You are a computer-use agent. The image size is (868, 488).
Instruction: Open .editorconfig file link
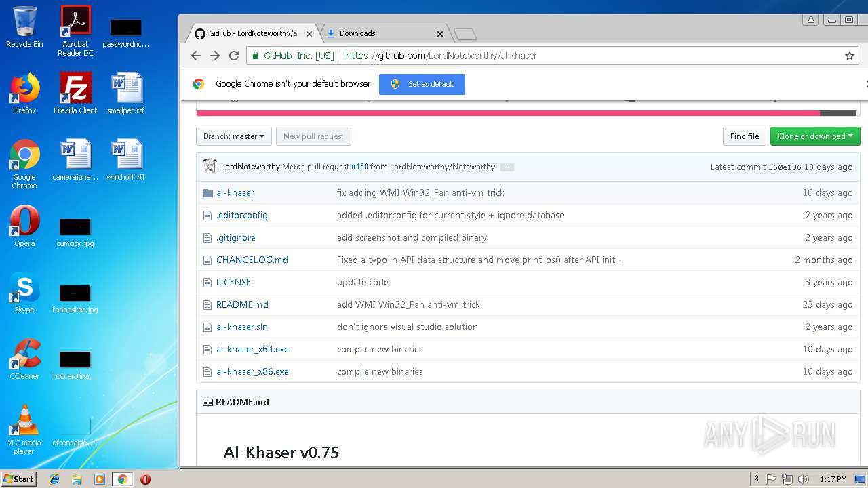coord(242,215)
